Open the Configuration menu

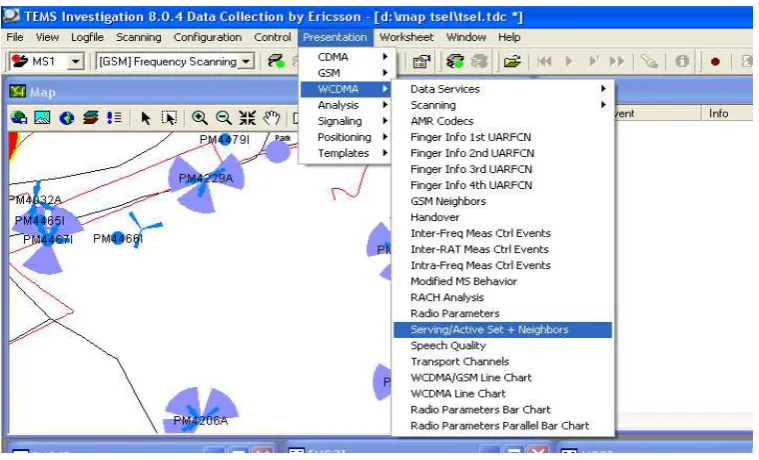(x=207, y=37)
